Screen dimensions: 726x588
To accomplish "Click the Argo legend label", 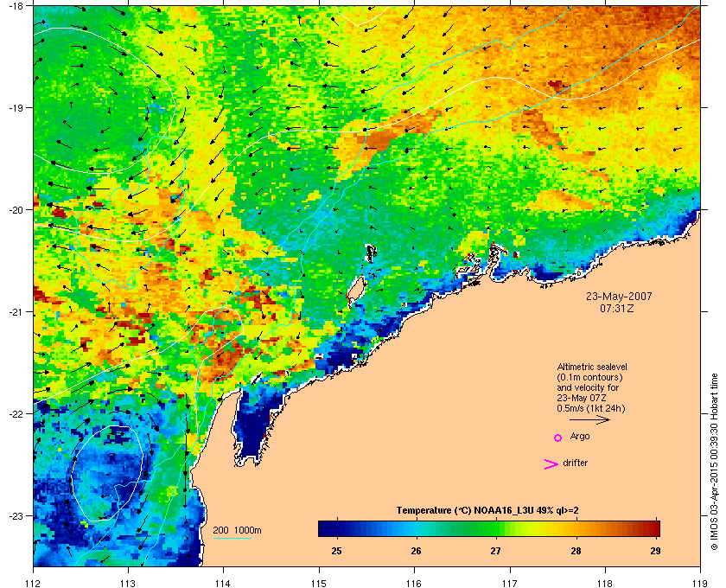I will click(580, 437).
